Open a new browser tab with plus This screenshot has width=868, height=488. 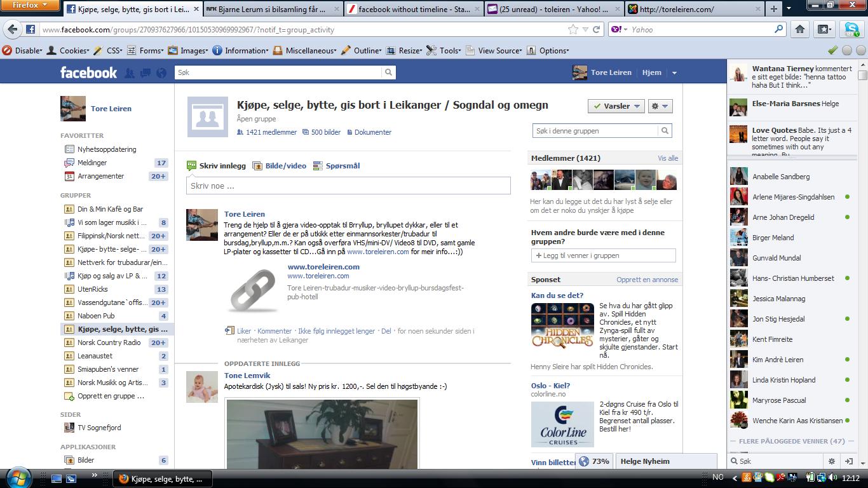(x=773, y=9)
